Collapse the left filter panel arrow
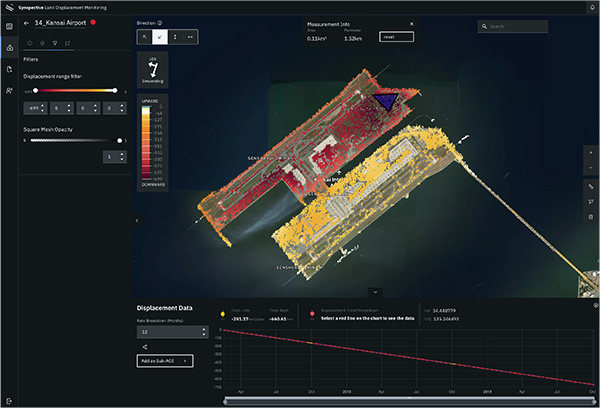The height and width of the screenshot is (408, 600). pyautogui.click(x=135, y=220)
